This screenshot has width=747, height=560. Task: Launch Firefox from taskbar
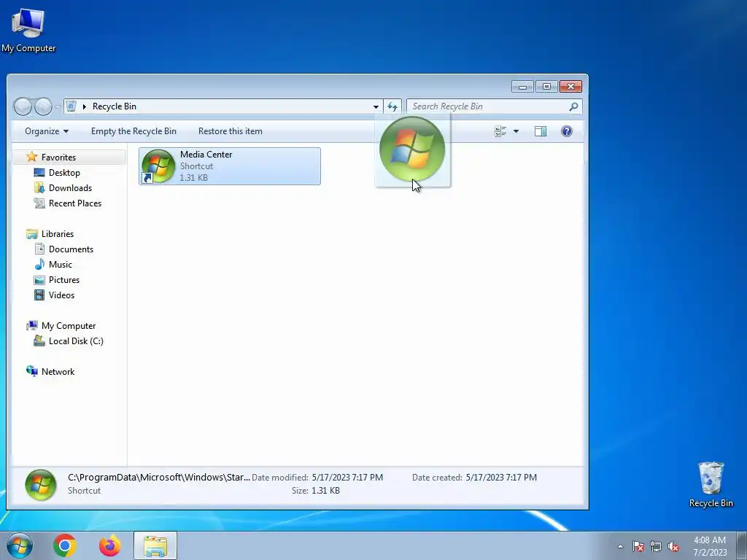(109, 545)
